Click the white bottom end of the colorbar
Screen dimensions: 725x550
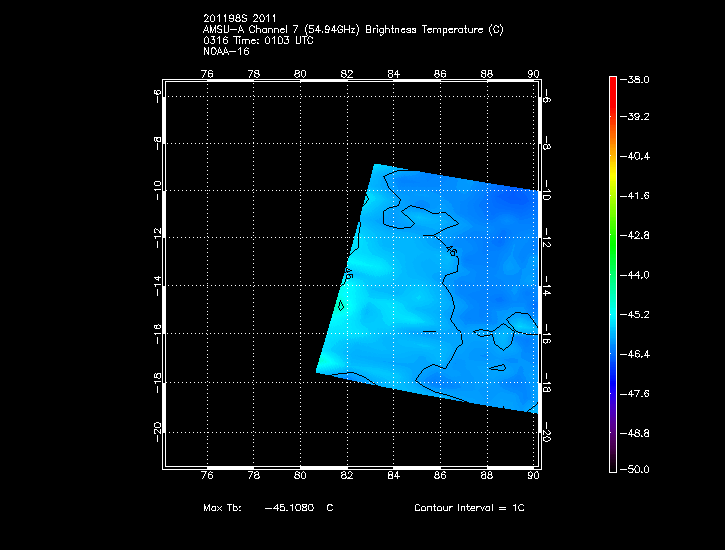[x=612, y=466]
